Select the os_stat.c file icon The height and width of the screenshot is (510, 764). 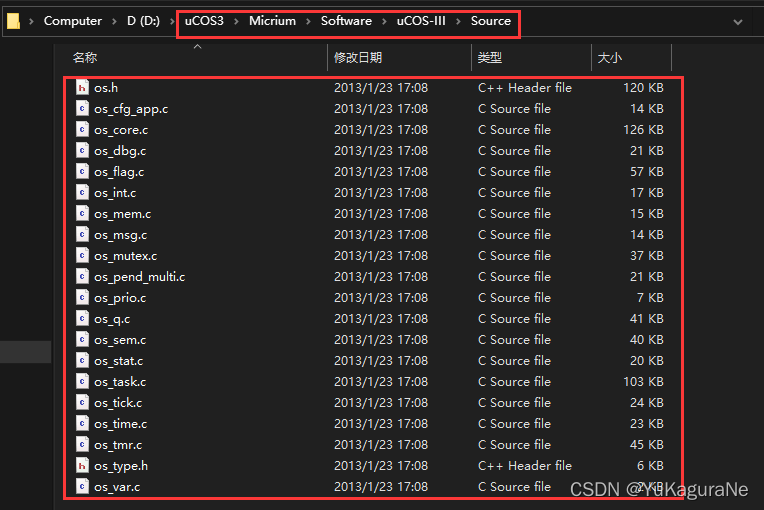tap(82, 360)
